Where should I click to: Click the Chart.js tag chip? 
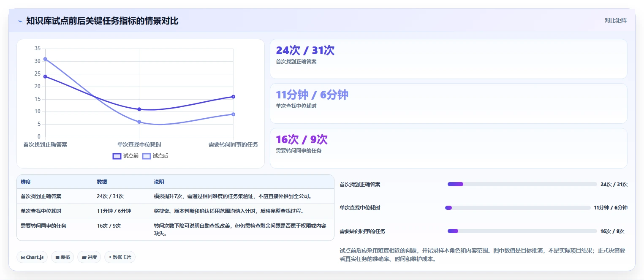(x=32, y=257)
